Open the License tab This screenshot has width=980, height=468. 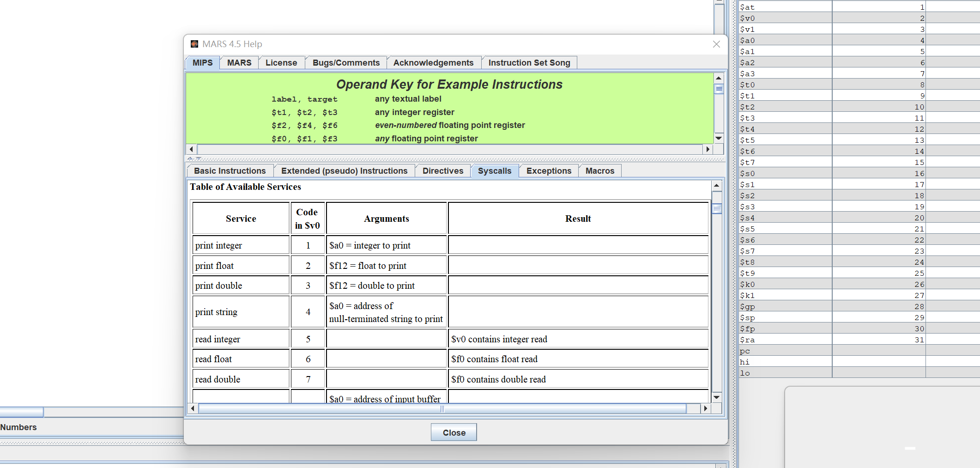coord(281,63)
